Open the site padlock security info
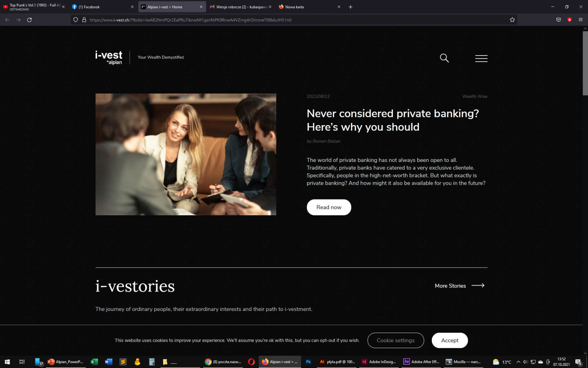 [x=84, y=20]
